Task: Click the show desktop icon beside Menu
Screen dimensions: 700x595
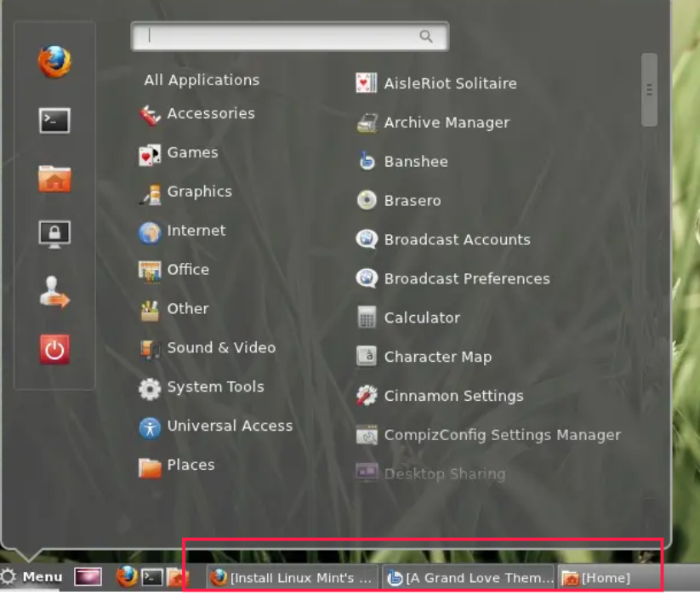Action: [x=88, y=576]
